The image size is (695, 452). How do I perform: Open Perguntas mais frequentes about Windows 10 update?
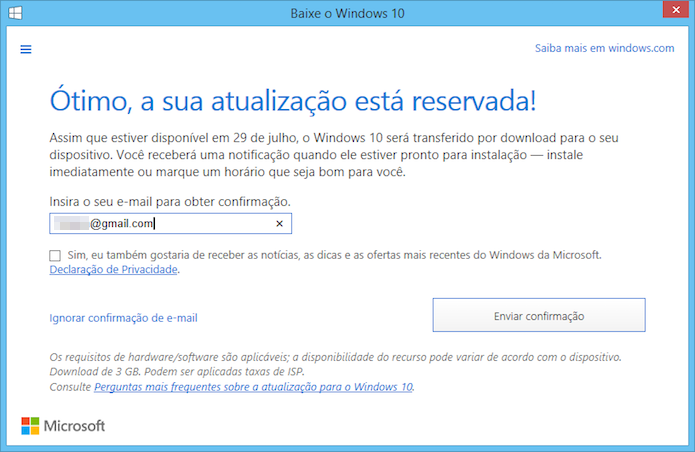pyautogui.click(x=253, y=386)
